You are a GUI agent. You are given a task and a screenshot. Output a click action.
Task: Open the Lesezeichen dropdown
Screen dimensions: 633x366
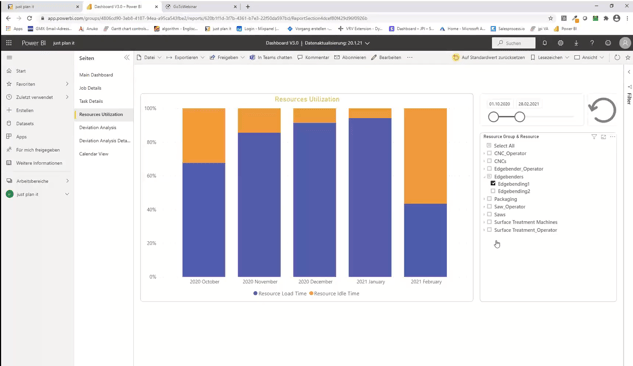pyautogui.click(x=549, y=57)
